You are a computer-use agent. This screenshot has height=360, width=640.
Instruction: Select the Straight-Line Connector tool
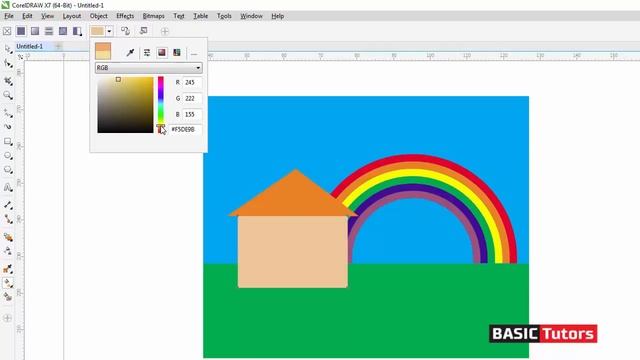(8, 219)
